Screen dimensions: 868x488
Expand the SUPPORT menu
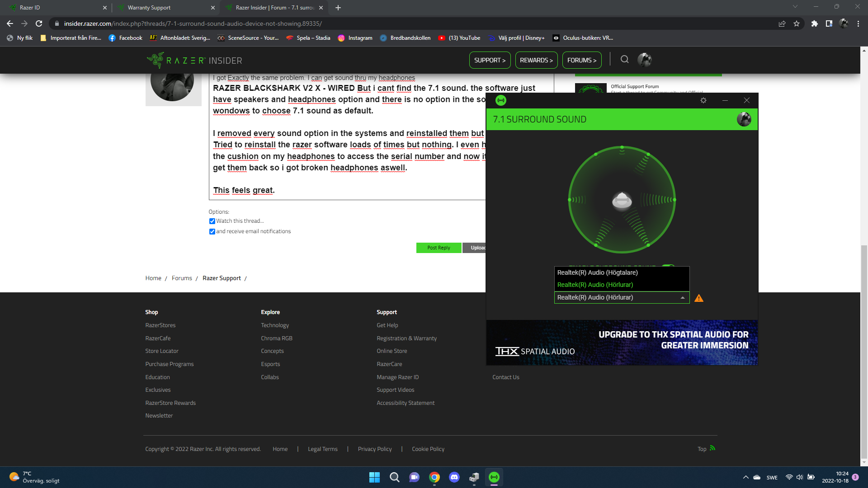(490, 60)
